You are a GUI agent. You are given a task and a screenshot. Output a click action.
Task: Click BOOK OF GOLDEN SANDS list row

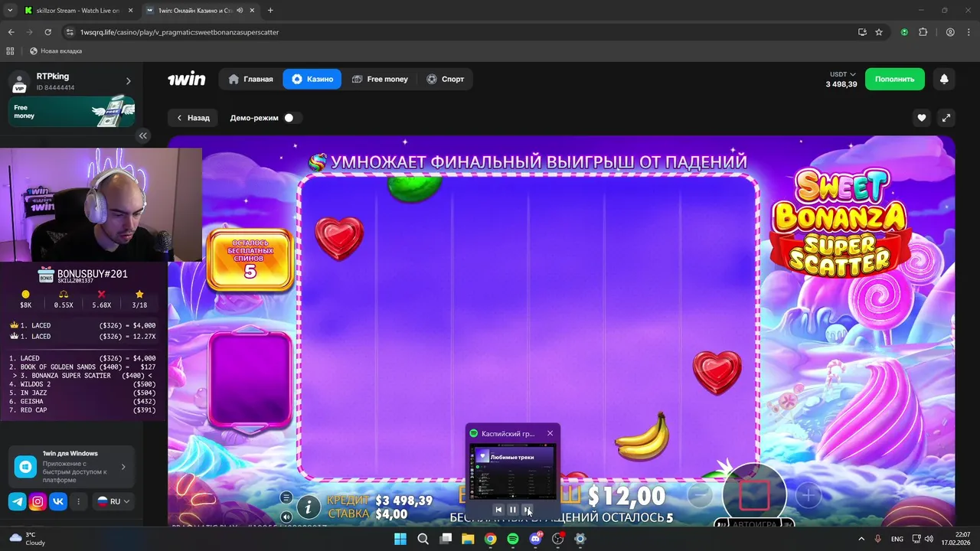tap(82, 367)
